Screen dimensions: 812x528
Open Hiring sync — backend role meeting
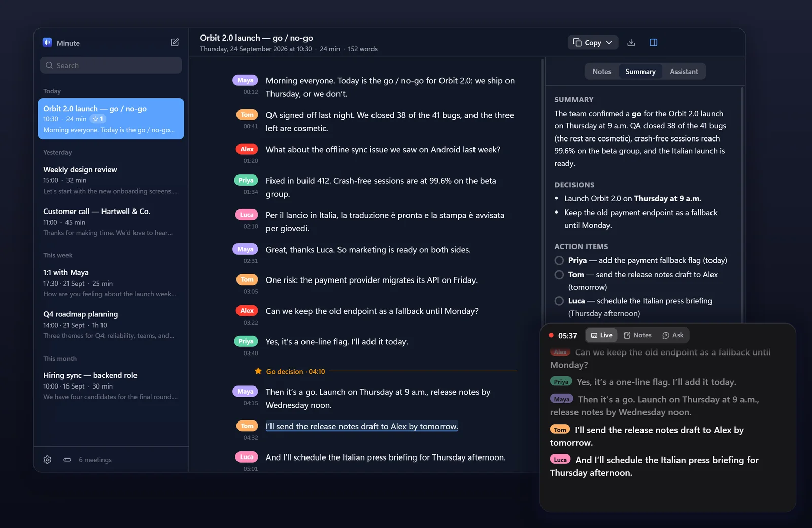111,386
